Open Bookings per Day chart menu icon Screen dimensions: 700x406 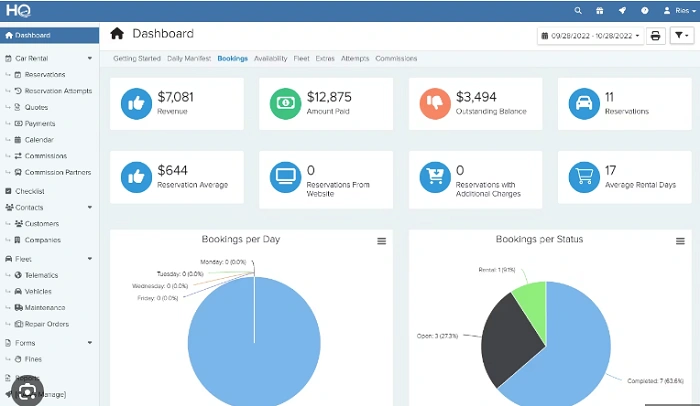coord(381,241)
